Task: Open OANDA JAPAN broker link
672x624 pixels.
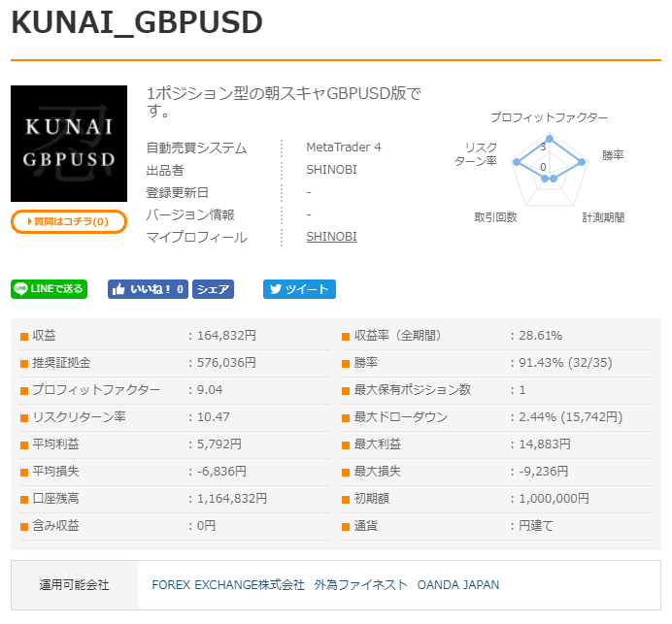Action: [x=458, y=584]
